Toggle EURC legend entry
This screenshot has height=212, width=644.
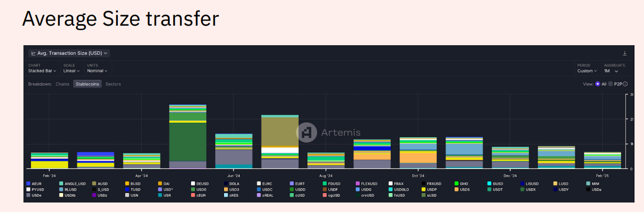[x=265, y=184]
